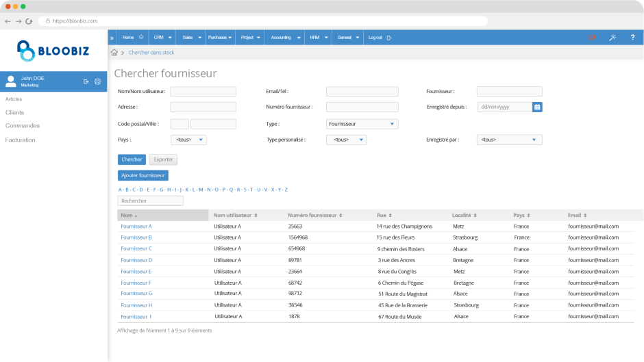Sort table by Localité column
The width and height of the screenshot is (644, 362).
[x=464, y=215]
